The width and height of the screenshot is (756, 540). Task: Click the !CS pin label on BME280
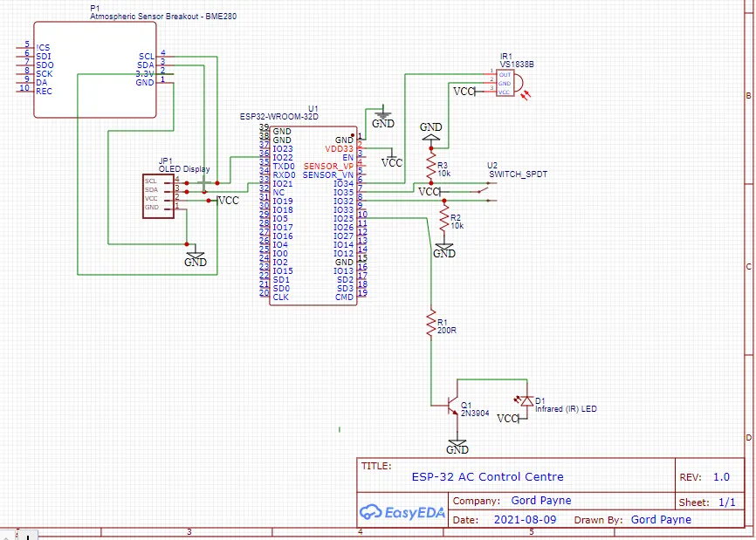point(43,47)
